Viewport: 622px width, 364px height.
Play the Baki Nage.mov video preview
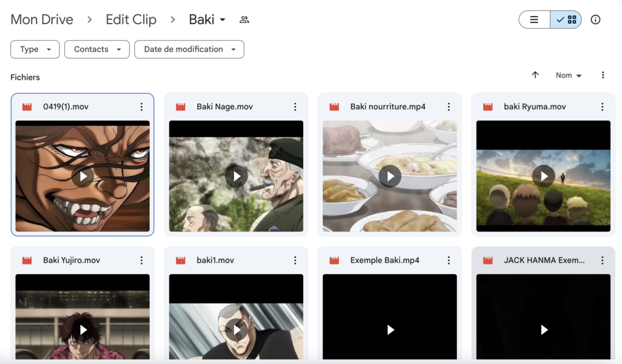pyautogui.click(x=236, y=176)
